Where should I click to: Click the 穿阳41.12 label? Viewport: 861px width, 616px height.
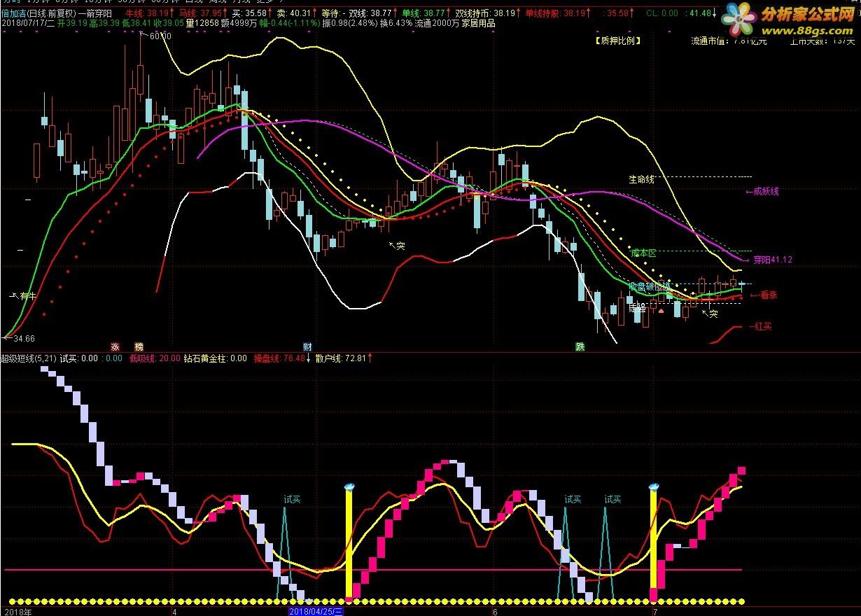coord(773,259)
